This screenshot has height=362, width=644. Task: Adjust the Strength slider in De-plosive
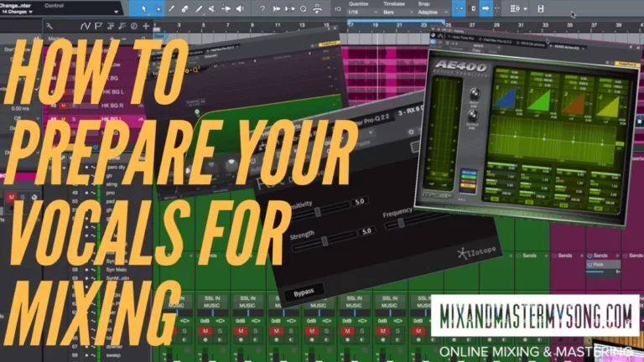325,240
